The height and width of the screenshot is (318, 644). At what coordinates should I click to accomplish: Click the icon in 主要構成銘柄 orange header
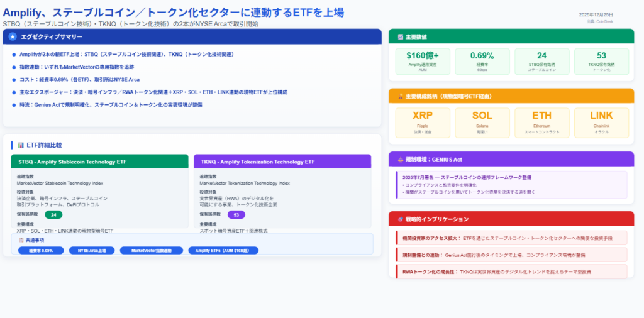(400, 96)
